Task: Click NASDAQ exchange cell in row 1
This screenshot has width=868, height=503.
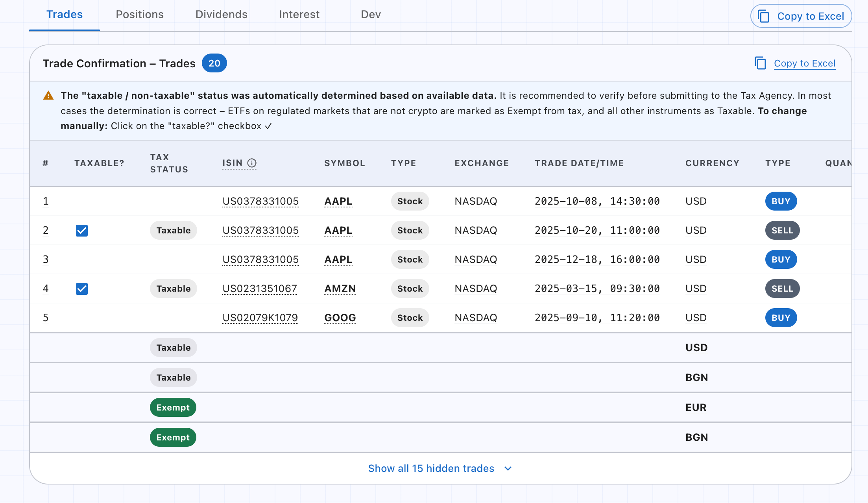Action: [x=476, y=201]
